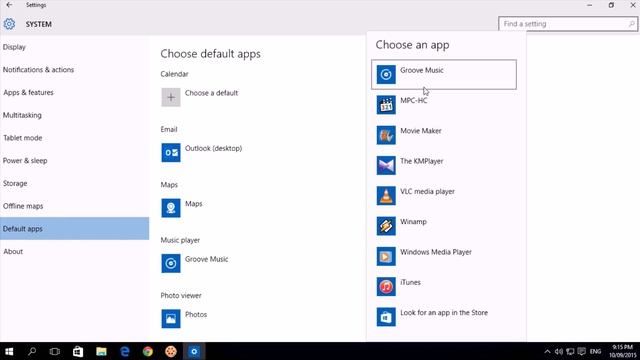Select the Windows Media Player icon
Screen dimensions: 640x360
(x=386, y=256)
